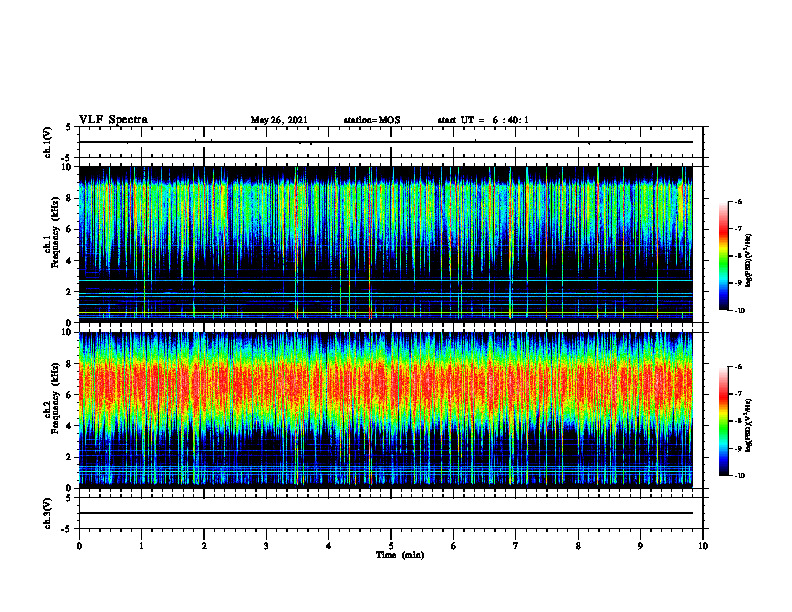Click the time axis tick label "3"
The image size is (792, 612).
pos(266,546)
